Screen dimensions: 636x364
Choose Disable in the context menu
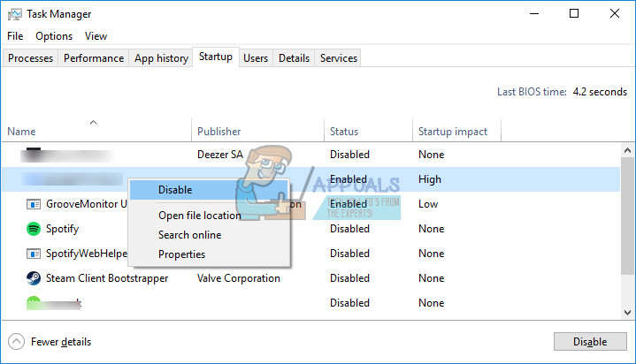(209, 190)
